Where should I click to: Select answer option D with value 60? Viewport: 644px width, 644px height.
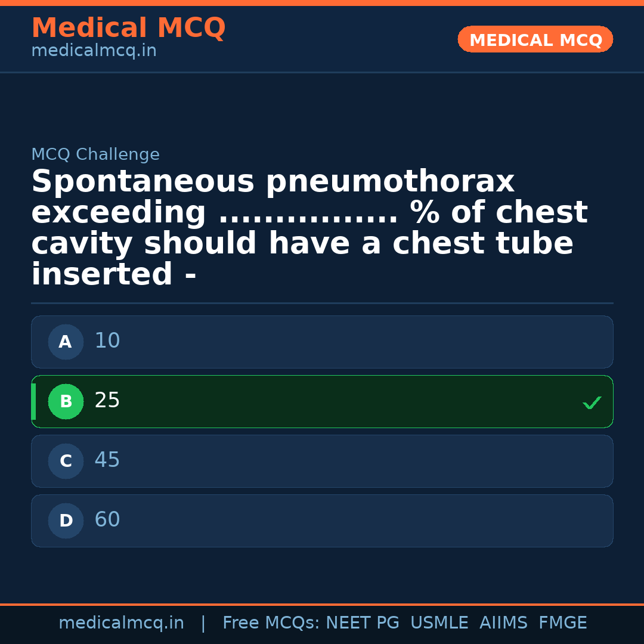pyautogui.click(x=322, y=521)
